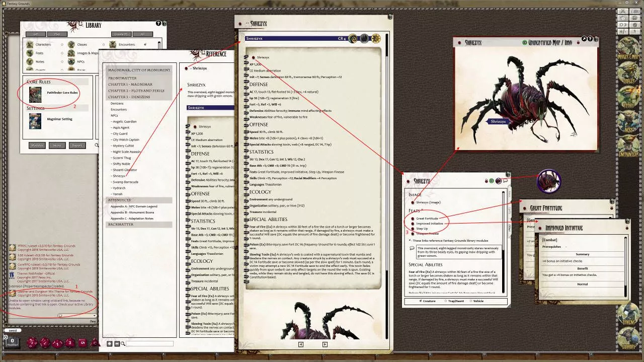Click the Play button in Library window
The width and height of the screenshot is (644, 362).
[x=57, y=34]
